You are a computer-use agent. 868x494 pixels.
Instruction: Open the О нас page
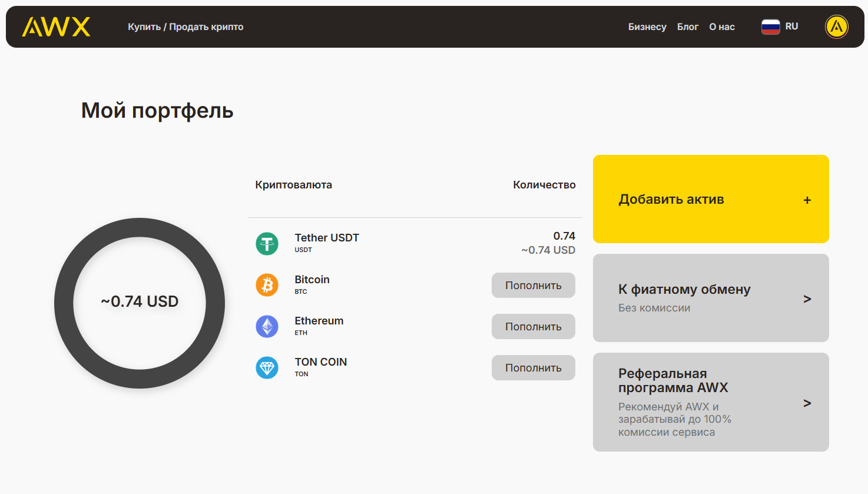[721, 27]
